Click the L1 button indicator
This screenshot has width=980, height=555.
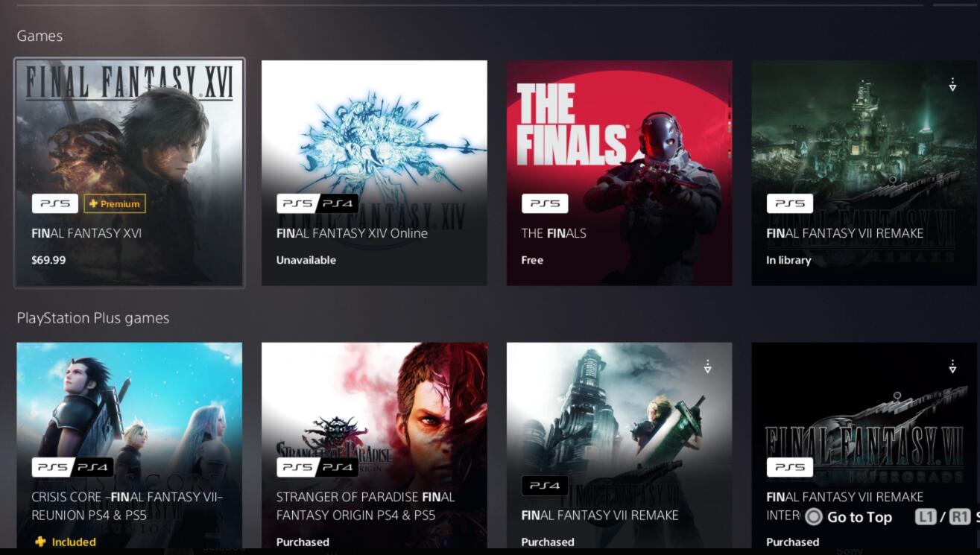(925, 517)
